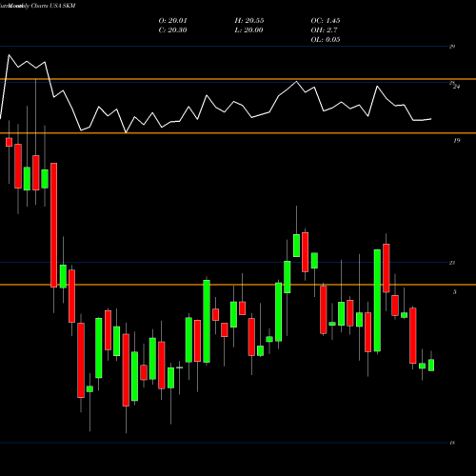This screenshot has width=476, height=476.
Task: Click the 'OH: 2.7' value
Action: (x=324, y=30)
